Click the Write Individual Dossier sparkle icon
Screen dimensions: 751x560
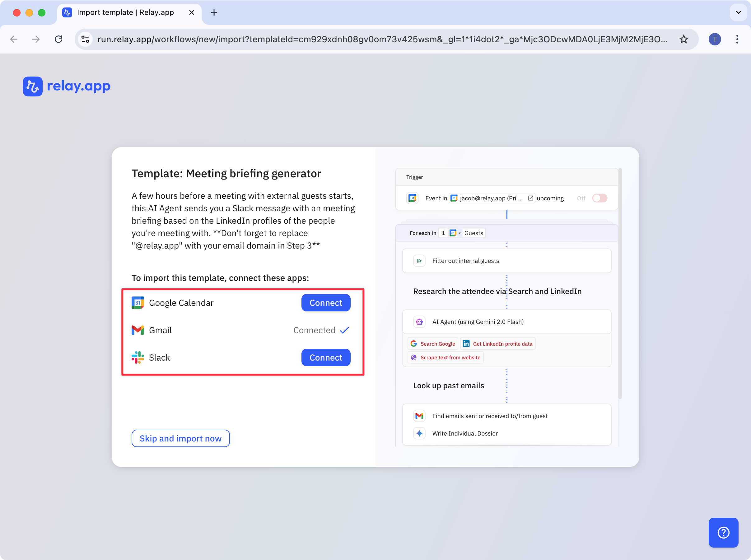tap(419, 433)
